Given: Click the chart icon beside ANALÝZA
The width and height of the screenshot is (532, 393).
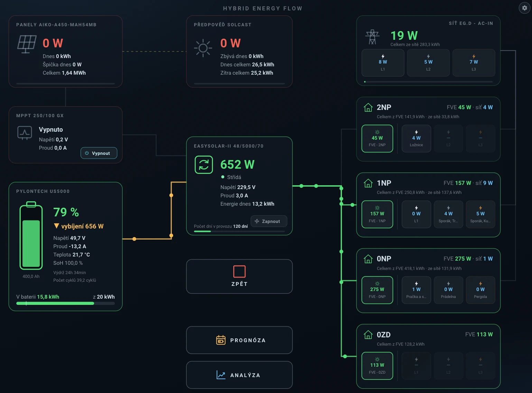Looking at the screenshot, I should pos(221,375).
